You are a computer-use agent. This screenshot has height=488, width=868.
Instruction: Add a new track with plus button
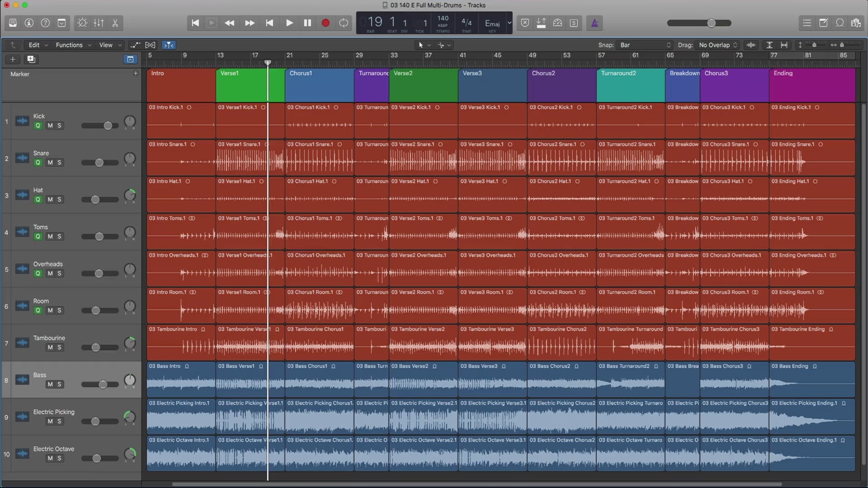(x=13, y=59)
